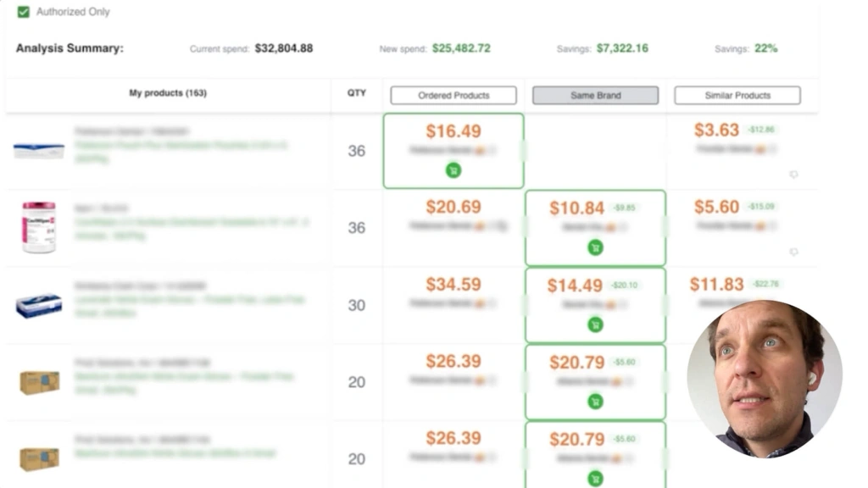Click the pouch product thumbnail in first row

click(39, 151)
